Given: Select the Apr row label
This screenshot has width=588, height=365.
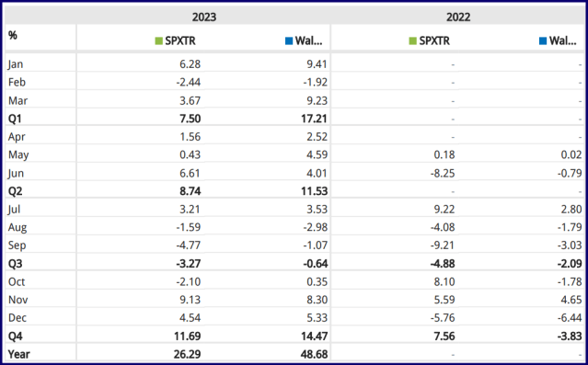Looking at the screenshot, I should 17,137.
